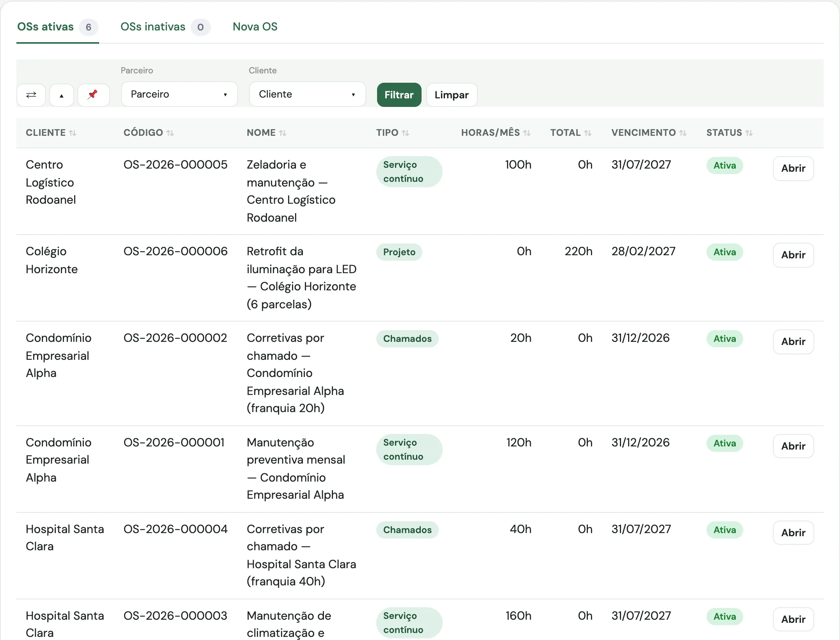Viewport: 840px width, 640px height.
Task: Open OS-2026-000001 with Abrir button
Action: click(793, 446)
